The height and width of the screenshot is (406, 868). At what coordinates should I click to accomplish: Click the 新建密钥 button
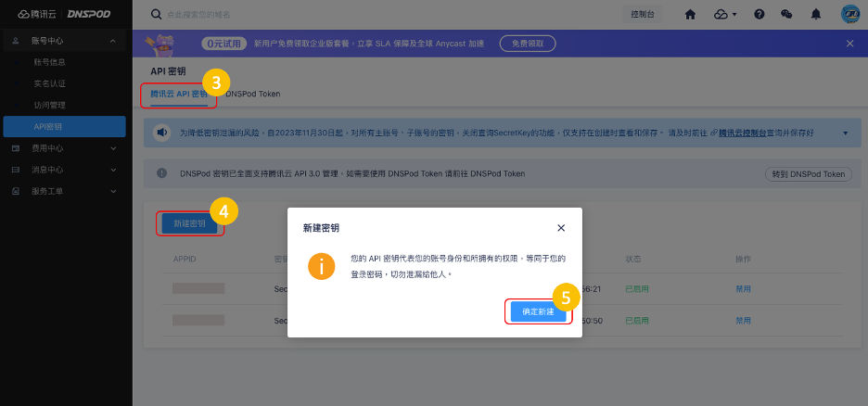pos(189,223)
